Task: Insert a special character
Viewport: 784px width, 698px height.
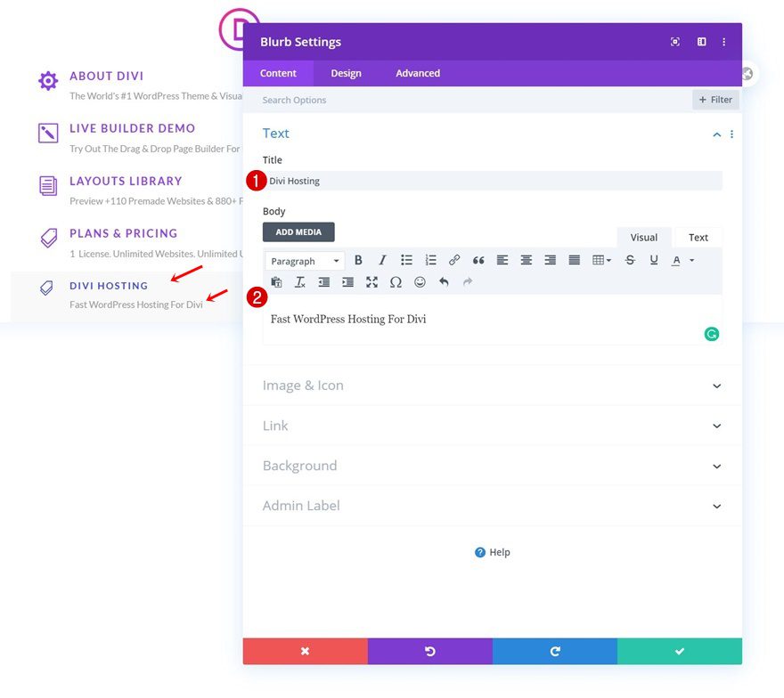Action: [x=396, y=282]
